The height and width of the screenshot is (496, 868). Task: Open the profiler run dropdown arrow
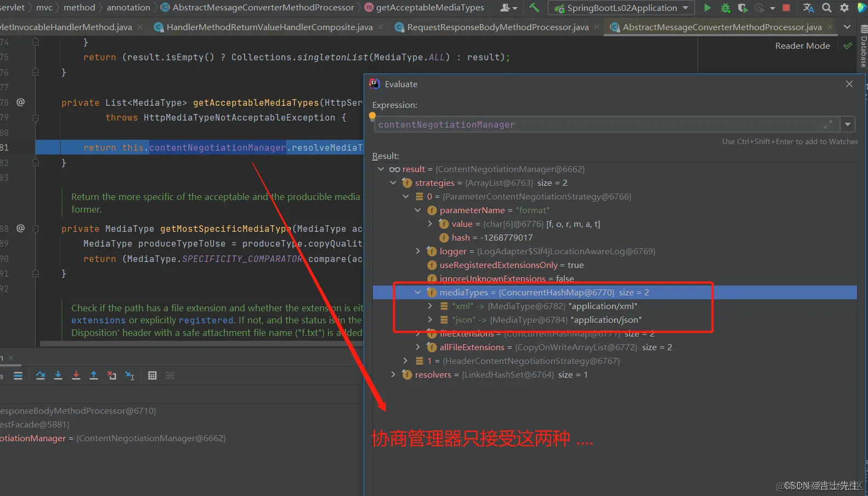pos(773,8)
